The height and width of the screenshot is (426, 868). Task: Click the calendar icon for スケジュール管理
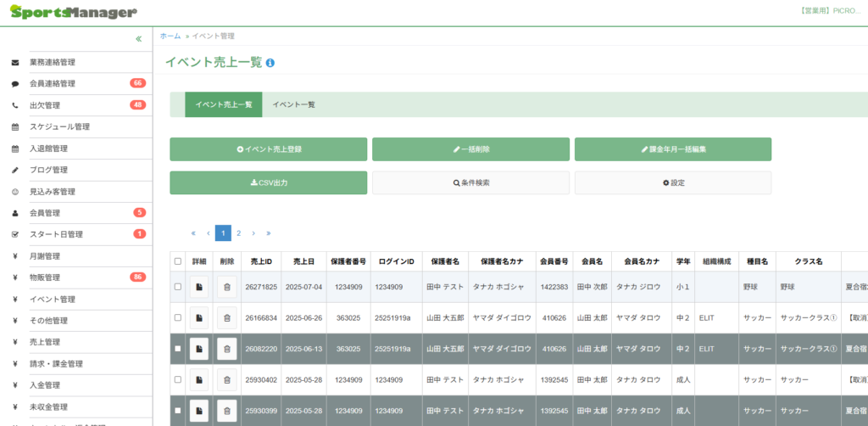[15, 126]
